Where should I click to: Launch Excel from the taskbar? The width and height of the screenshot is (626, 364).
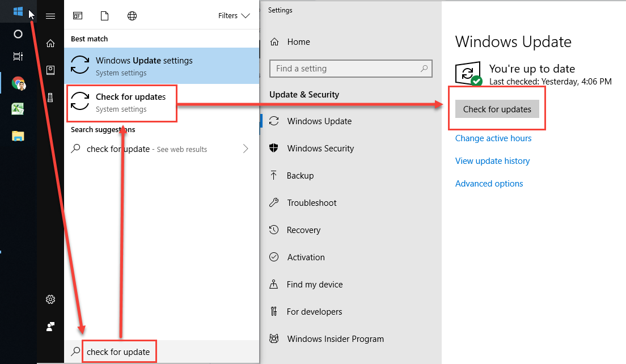point(18,108)
